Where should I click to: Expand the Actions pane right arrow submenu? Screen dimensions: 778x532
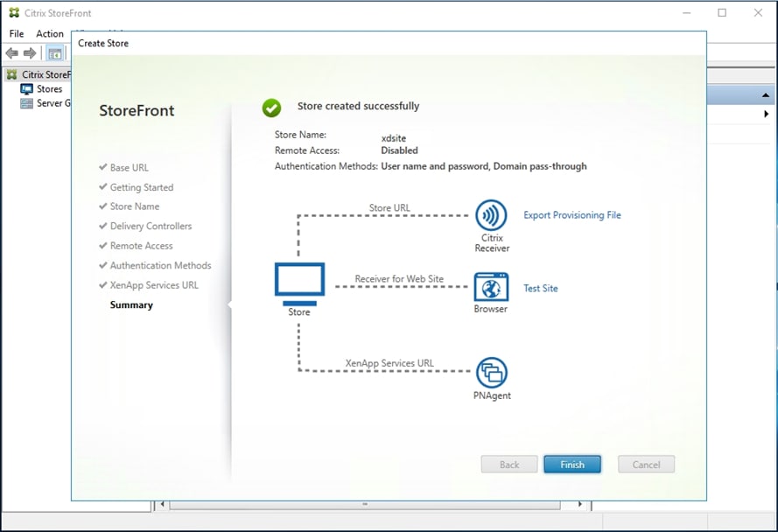tap(766, 114)
